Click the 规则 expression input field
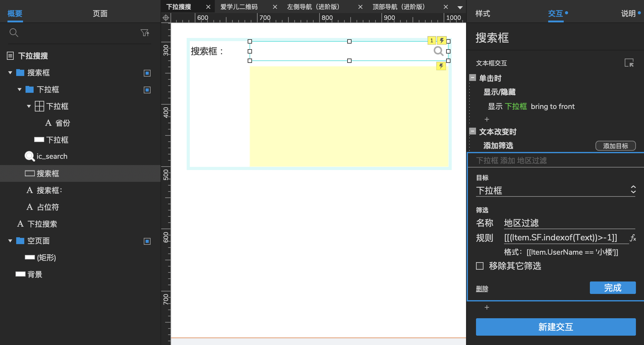 (x=566, y=238)
